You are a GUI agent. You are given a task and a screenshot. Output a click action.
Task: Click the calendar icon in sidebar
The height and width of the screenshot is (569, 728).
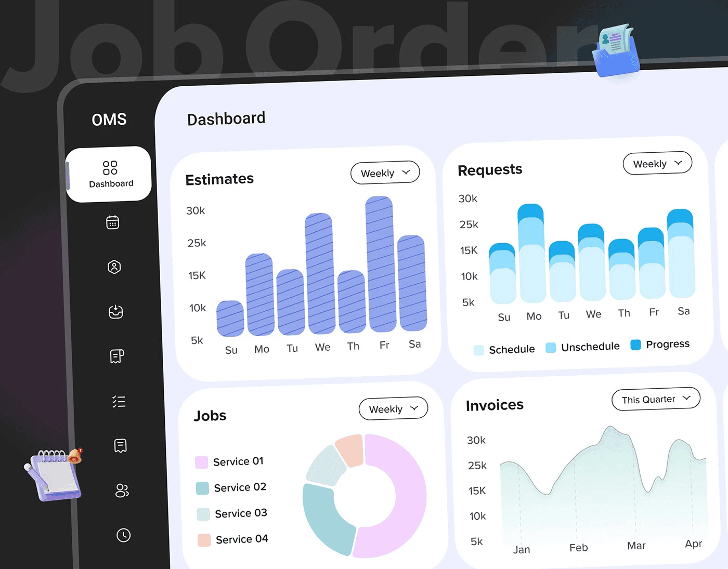113,222
